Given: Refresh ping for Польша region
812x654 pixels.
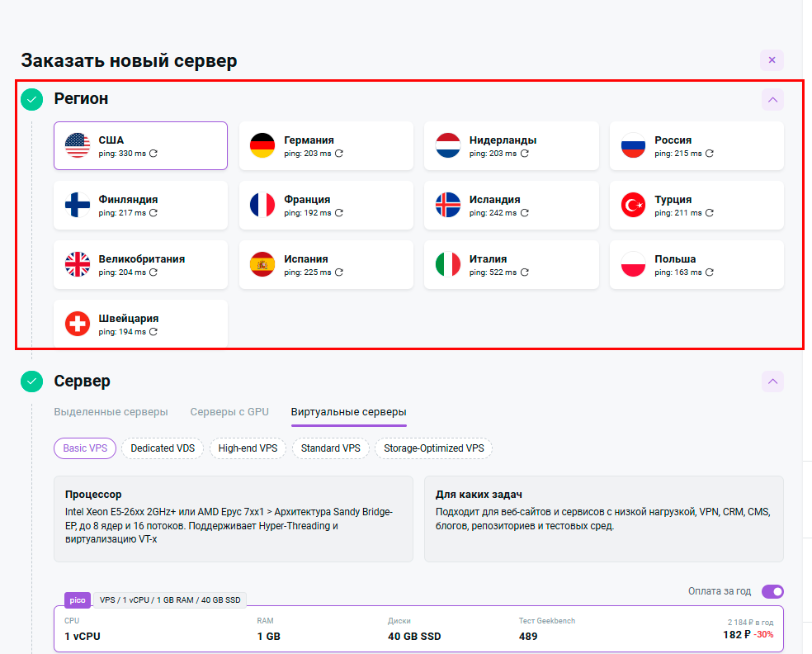Looking at the screenshot, I should 710,272.
